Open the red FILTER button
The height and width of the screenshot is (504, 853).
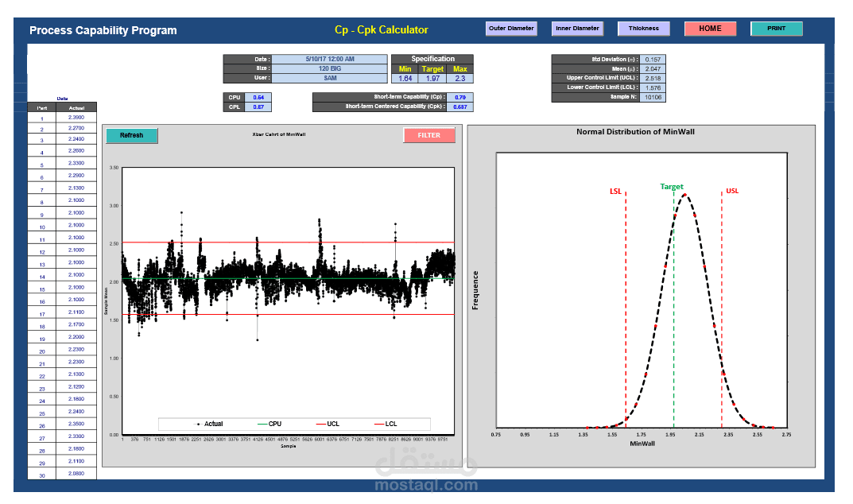tap(429, 135)
